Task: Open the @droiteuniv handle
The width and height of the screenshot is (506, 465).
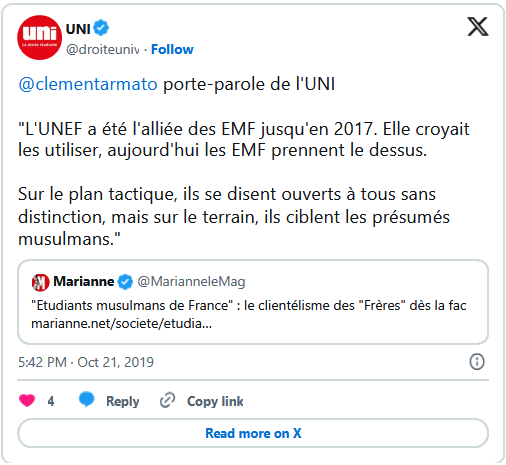Action: click(x=102, y=49)
